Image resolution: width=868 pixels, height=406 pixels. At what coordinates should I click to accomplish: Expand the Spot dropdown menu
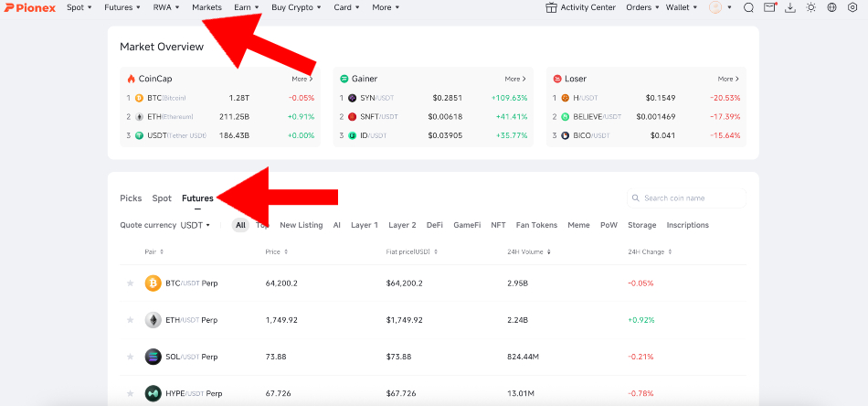tap(79, 7)
